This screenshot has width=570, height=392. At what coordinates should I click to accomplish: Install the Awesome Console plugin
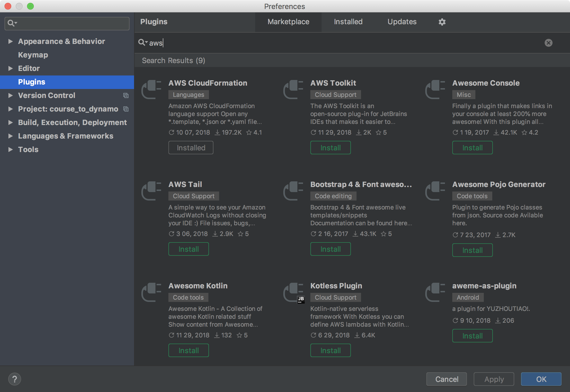point(473,148)
